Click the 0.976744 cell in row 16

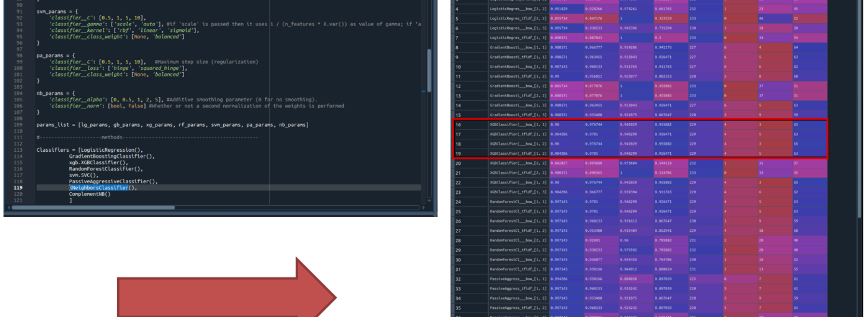601,125
